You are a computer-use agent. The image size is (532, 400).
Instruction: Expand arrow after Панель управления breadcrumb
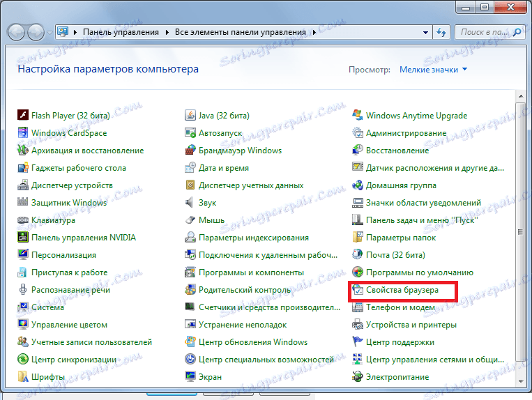tap(167, 32)
